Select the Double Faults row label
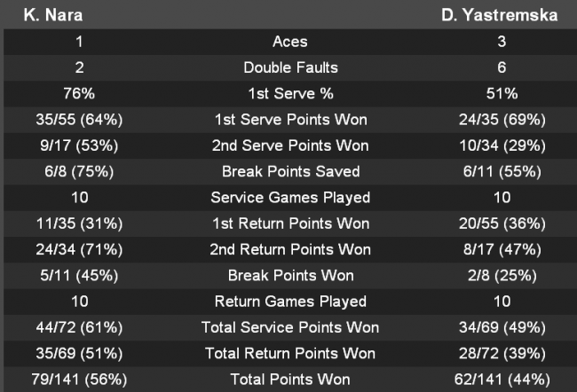Viewport: 577px width, 392px height. tap(290, 68)
